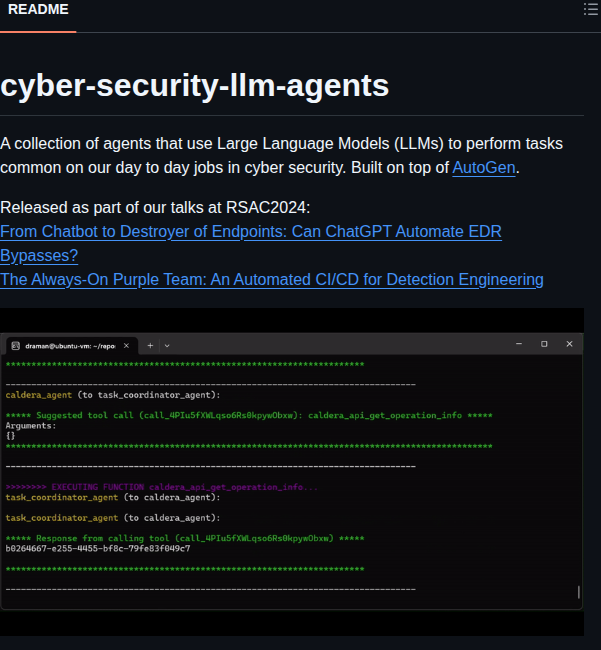Click the terminal screenshot image

coord(292,472)
